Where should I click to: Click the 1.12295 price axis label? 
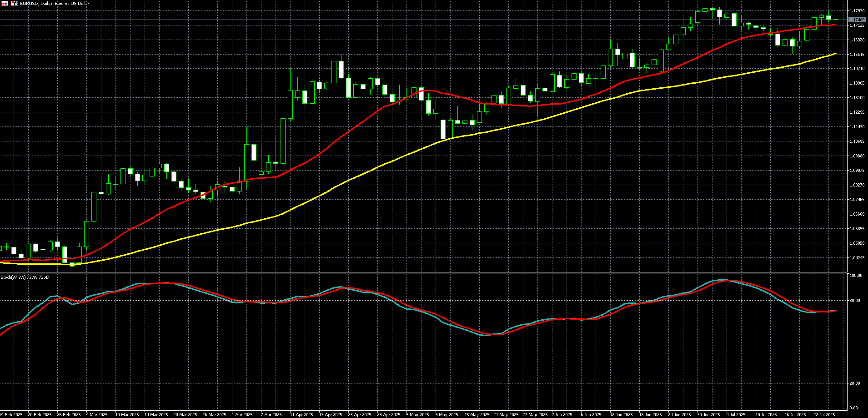pos(857,112)
